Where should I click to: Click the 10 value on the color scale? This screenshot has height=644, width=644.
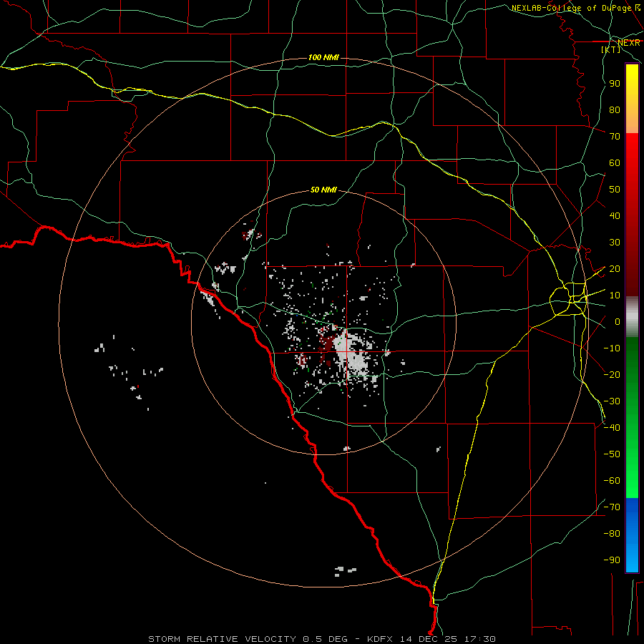pyautogui.click(x=615, y=296)
